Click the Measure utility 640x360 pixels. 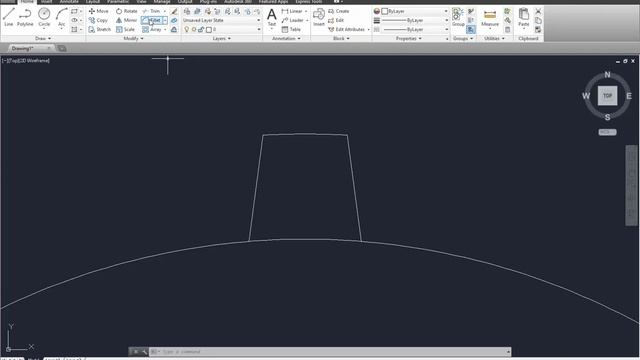pos(490,18)
